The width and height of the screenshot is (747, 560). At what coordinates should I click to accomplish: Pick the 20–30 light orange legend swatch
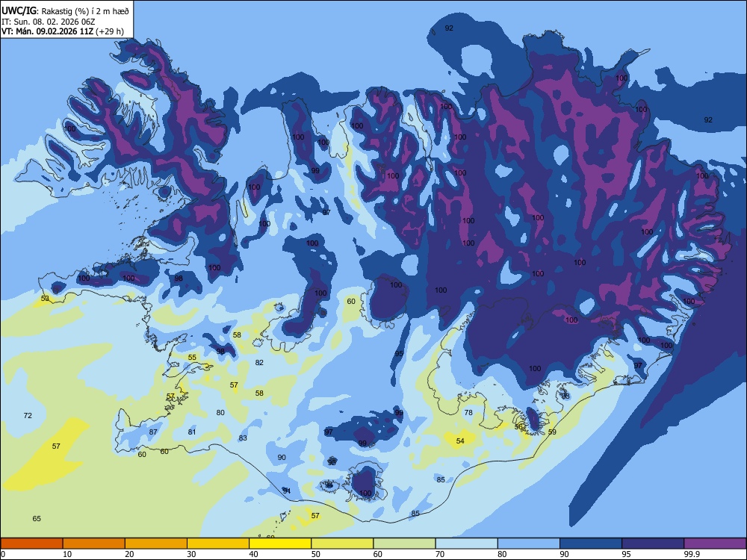pos(156,544)
